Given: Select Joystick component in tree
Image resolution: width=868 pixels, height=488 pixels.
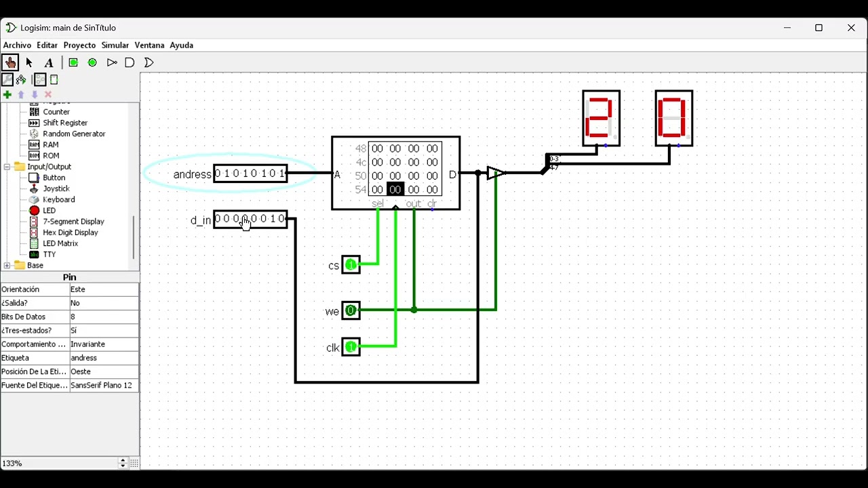Looking at the screenshot, I should pyautogui.click(x=56, y=188).
